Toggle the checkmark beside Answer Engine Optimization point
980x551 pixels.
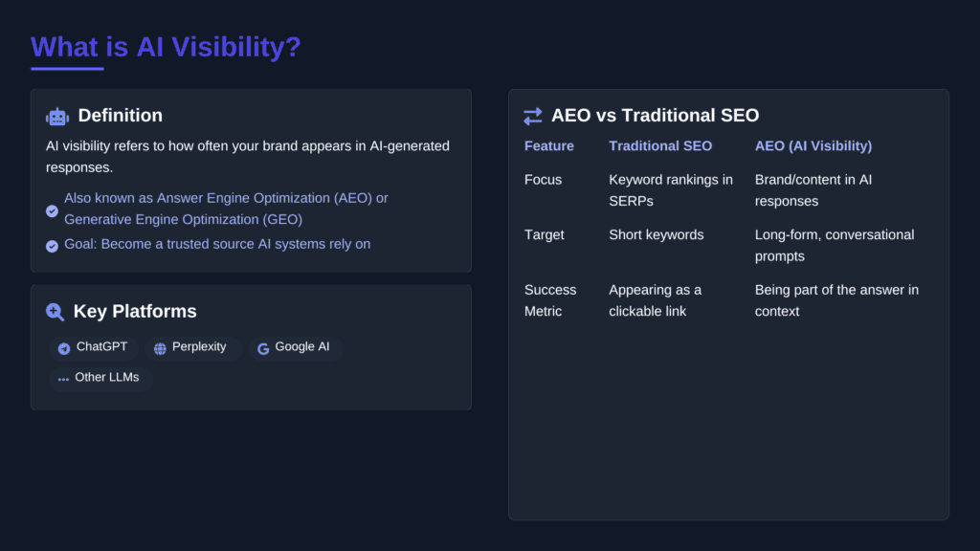[52, 209]
